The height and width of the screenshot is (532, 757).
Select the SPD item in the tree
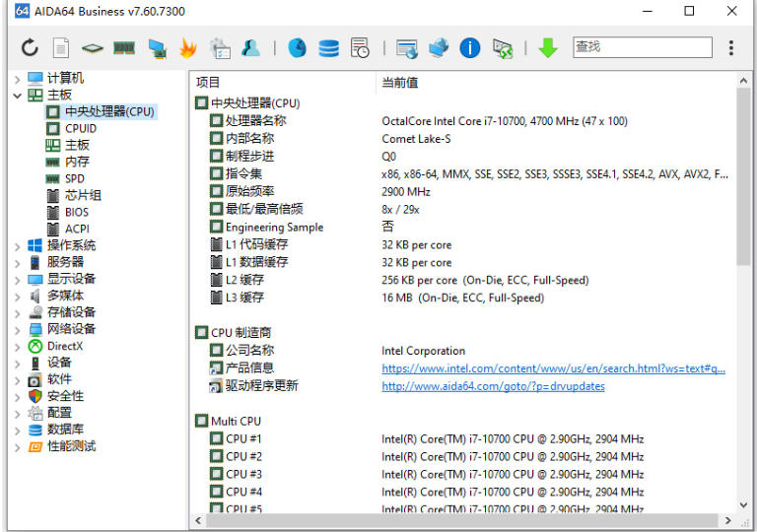click(75, 178)
